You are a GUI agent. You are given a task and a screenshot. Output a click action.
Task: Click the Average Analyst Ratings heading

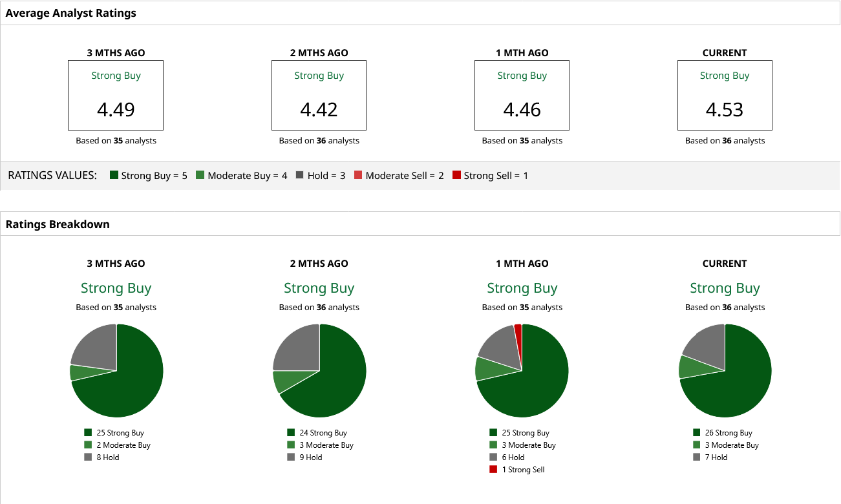[x=71, y=13]
